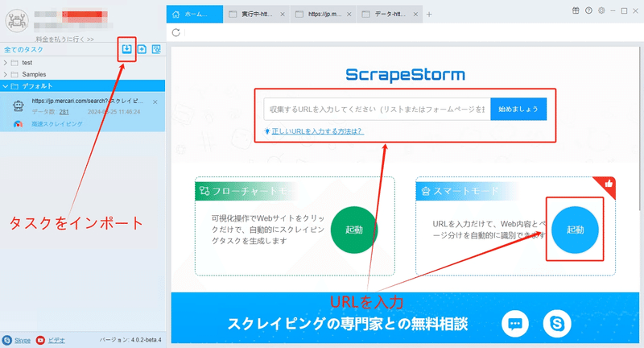Remove the mercari task with its X
Image resolution: width=644 pixels, height=348 pixels.
[155, 101]
